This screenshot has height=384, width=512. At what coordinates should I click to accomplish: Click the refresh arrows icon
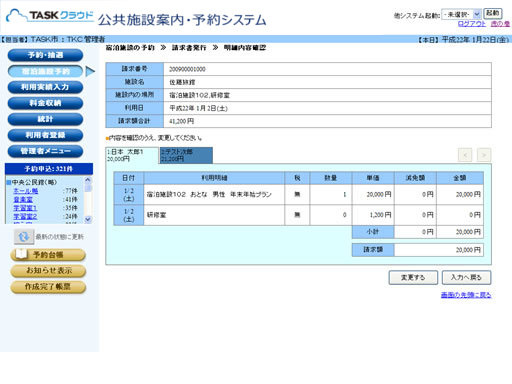tap(24, 237)
